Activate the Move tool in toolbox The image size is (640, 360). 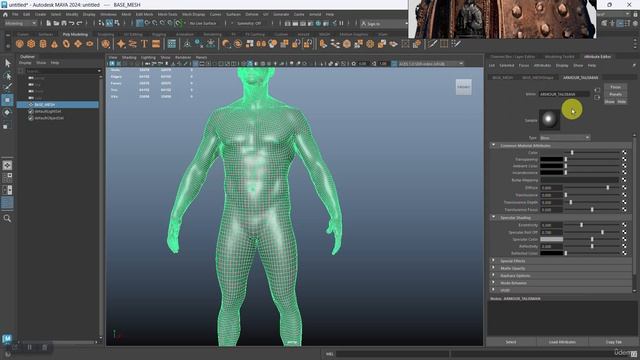[x=7, y=100]
